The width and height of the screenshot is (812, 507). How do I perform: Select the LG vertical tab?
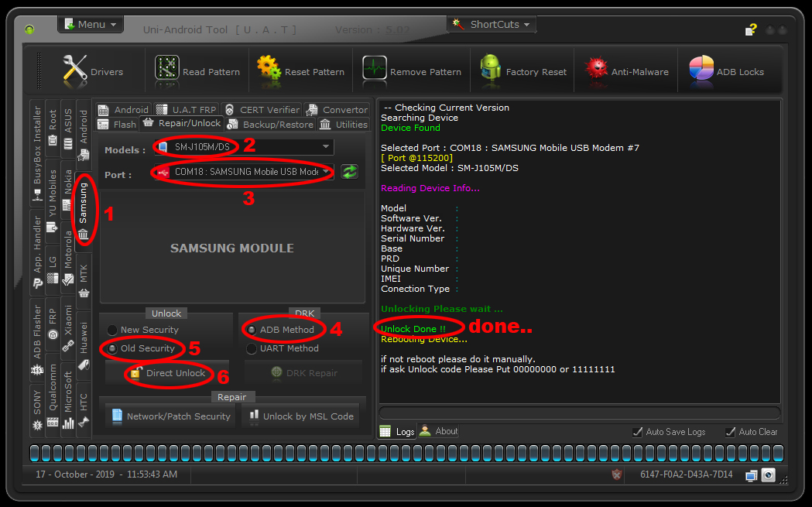pos(53,271)
